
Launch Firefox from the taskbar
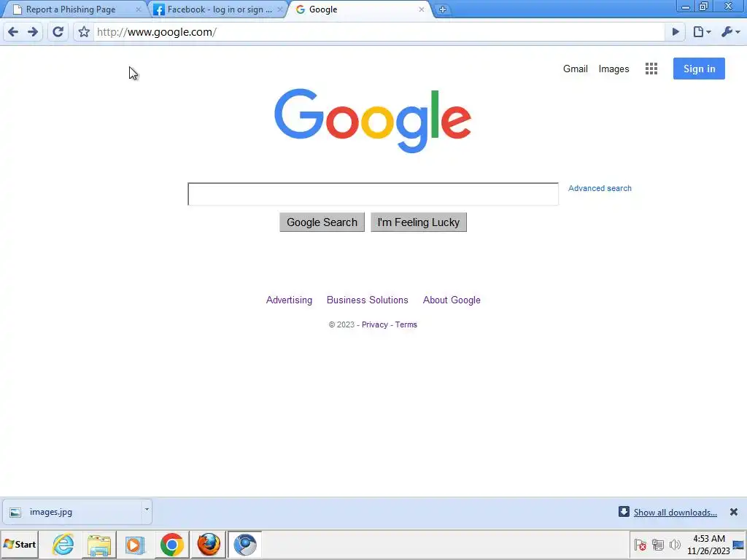(209, 544)
